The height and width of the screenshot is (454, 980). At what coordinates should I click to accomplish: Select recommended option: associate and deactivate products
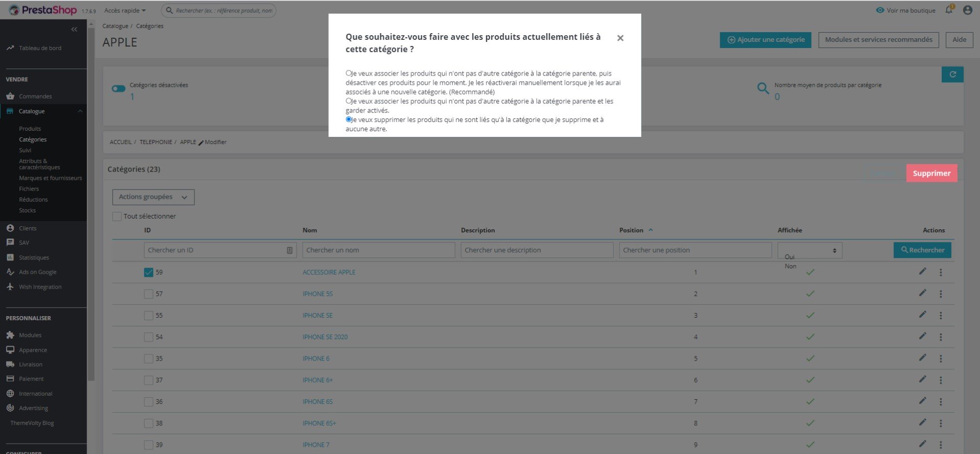click(x=349, y=74)
